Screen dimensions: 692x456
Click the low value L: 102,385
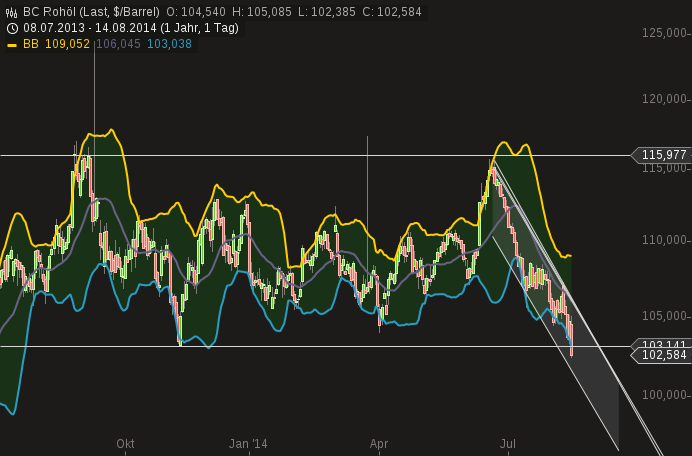[327, 12]
